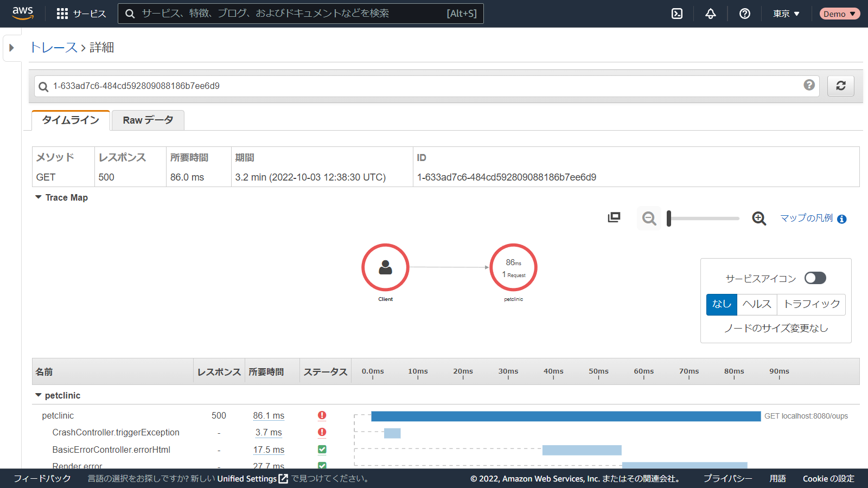This screenshot has width=868, height=488.
Task: Click the help question mark in top bar
Action: pyautogui.click(x=744, y=14)
